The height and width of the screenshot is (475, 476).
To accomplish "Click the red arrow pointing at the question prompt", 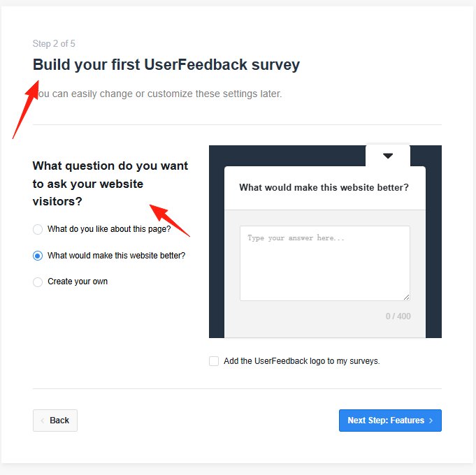I will point(170,219).
